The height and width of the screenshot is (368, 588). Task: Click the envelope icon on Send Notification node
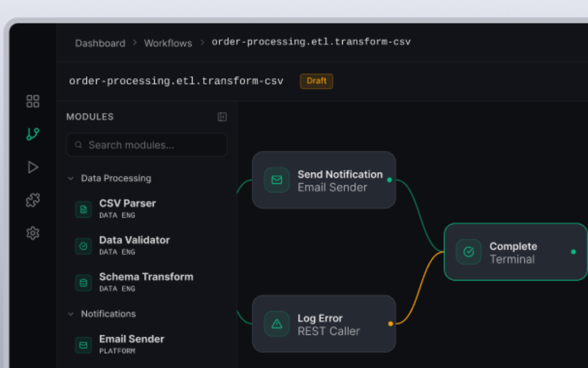click(x=277, y=180)
